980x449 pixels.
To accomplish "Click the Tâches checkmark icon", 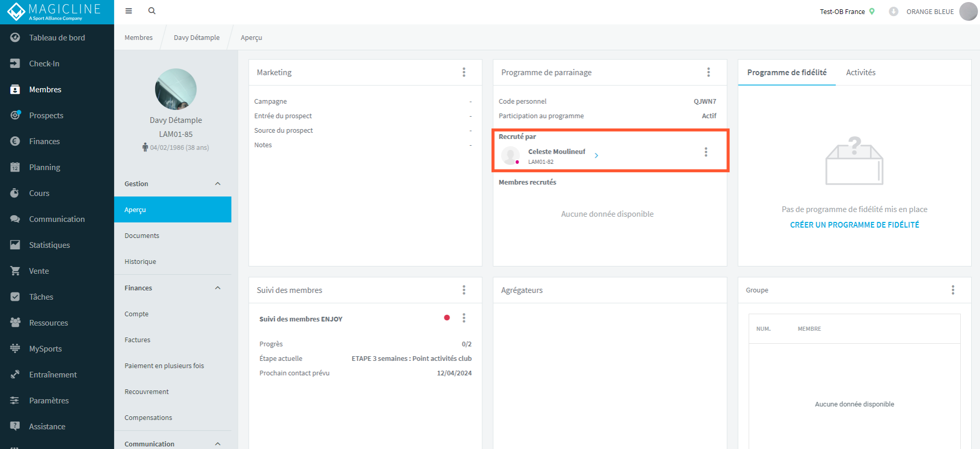I will pyautogui.click(x=15, y=297).
